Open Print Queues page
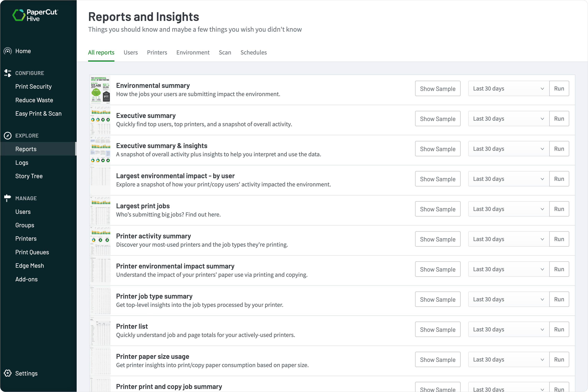The width and height of the screenshot is (588, 392). click(x=32, y=252)
